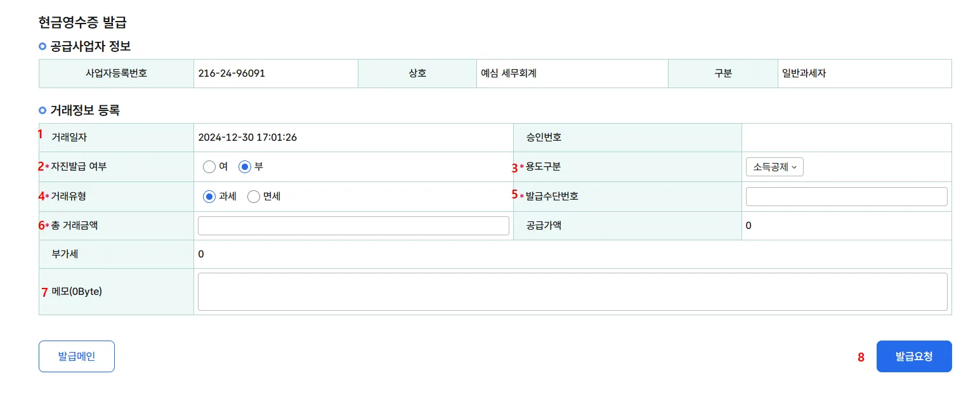Click the 거래일자 timestamp value
The height and width of the screenshot is (397, 980).
coord(247,137)
